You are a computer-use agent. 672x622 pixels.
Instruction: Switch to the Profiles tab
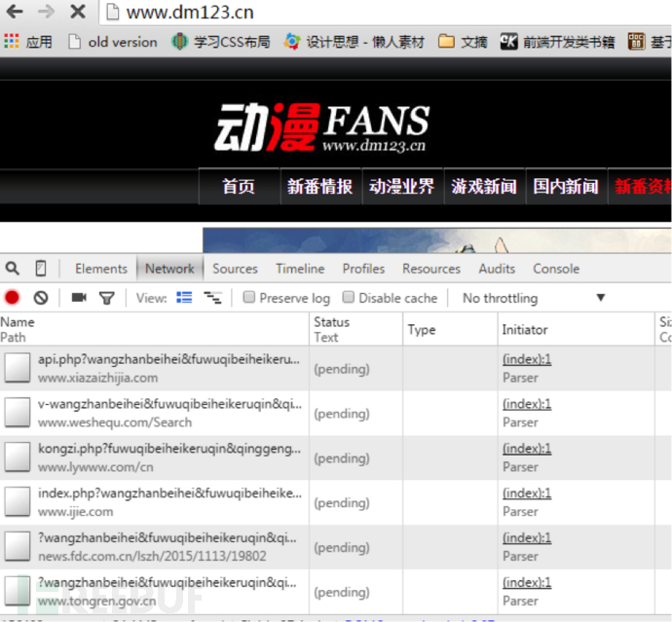(363, 269)
